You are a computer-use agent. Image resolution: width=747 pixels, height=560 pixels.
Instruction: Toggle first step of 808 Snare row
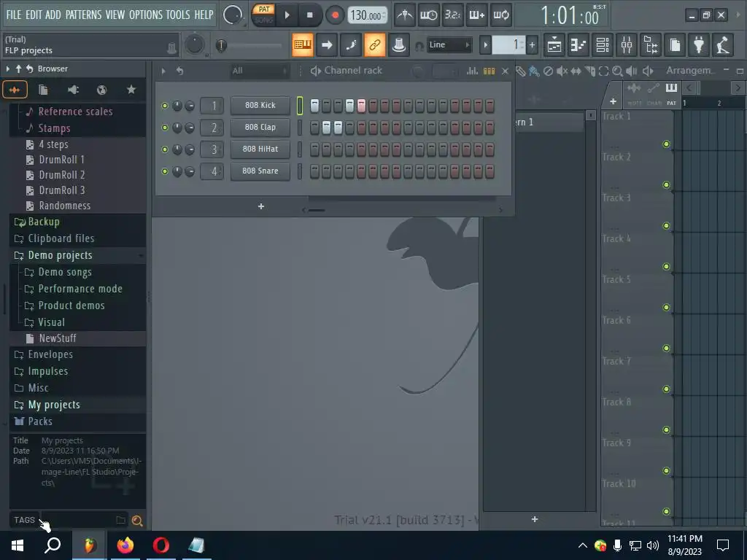click(x=314, y=171)
